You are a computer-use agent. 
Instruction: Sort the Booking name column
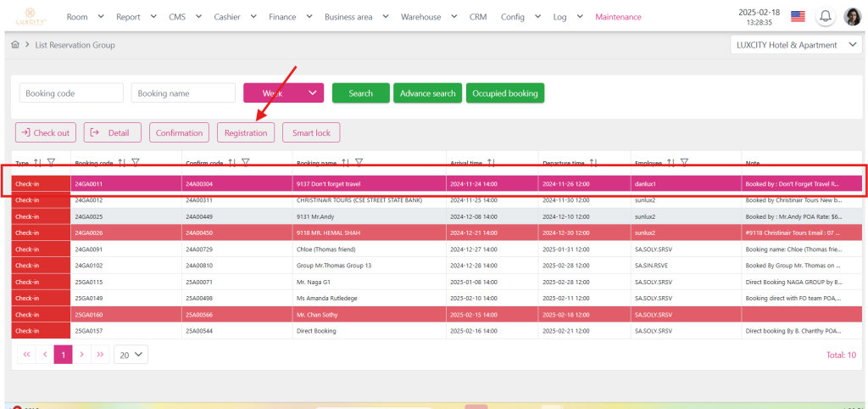pyautogui.click(x=345, y=162)
